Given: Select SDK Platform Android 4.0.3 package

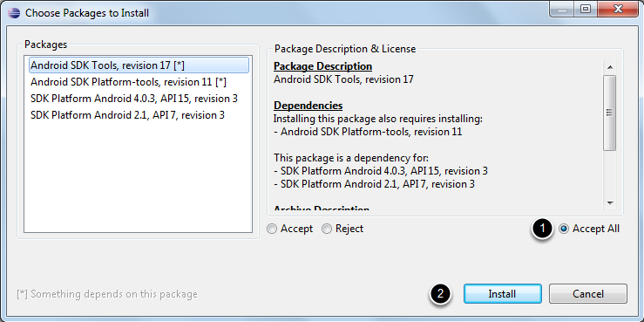Looking at the screenshot, I should (x=134, y=99).
